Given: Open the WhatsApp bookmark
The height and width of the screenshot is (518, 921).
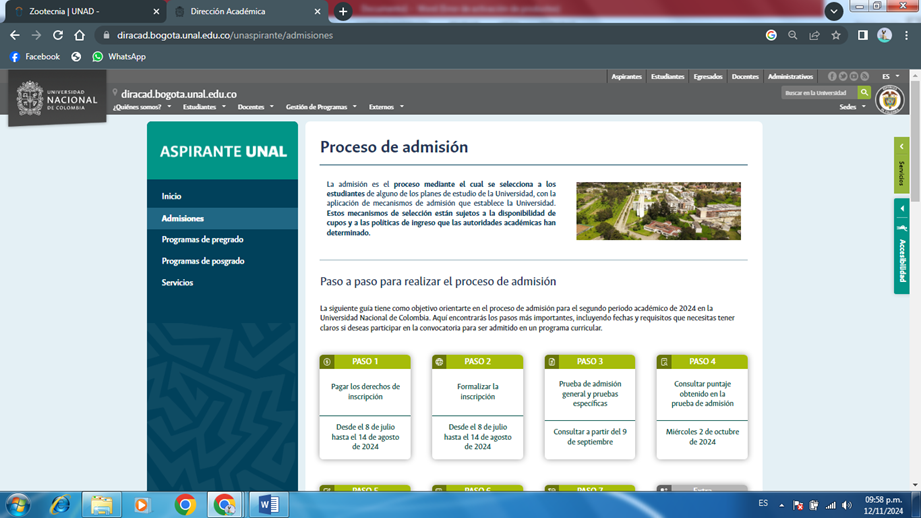Looking at the screenshot, I should click(x=118, y=57).
